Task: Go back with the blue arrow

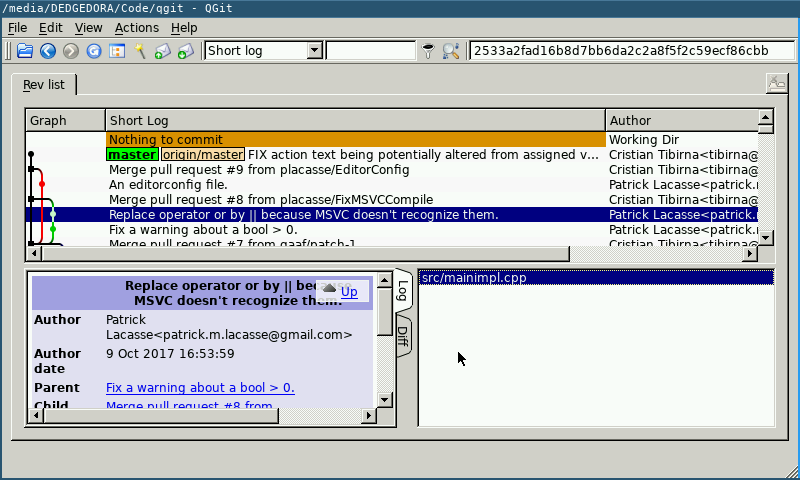Action: 48,50
